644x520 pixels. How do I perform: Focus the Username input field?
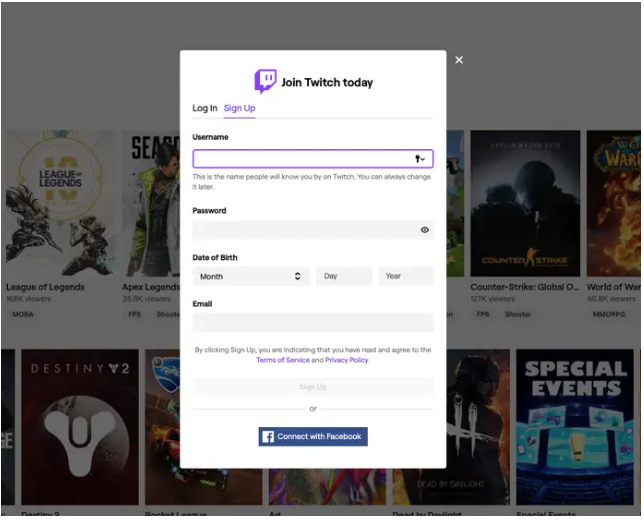pos(313,159)
